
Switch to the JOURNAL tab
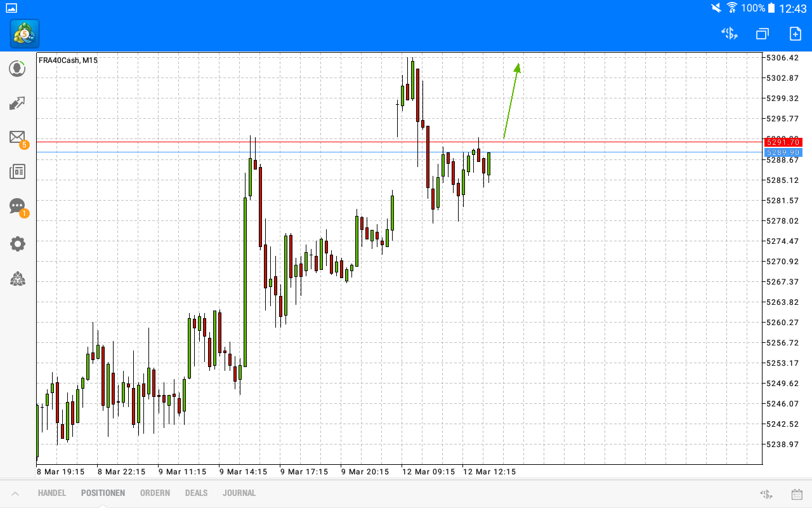point(239,493)
